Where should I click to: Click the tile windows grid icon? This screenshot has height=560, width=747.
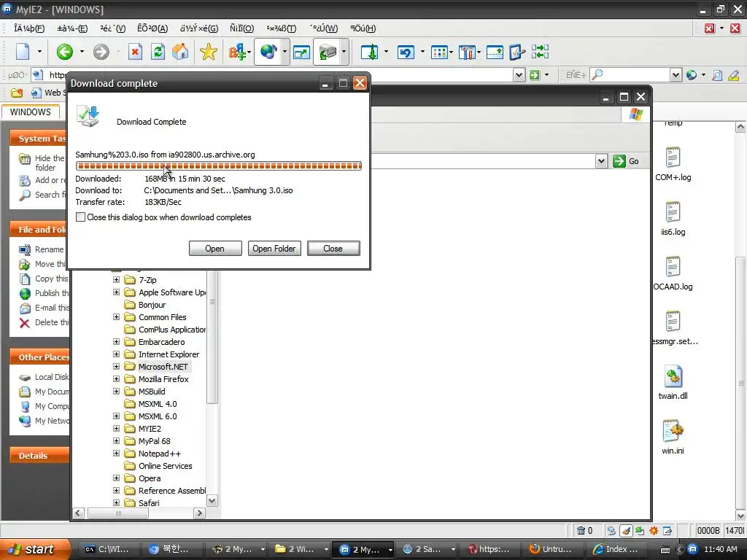point(438,52)
